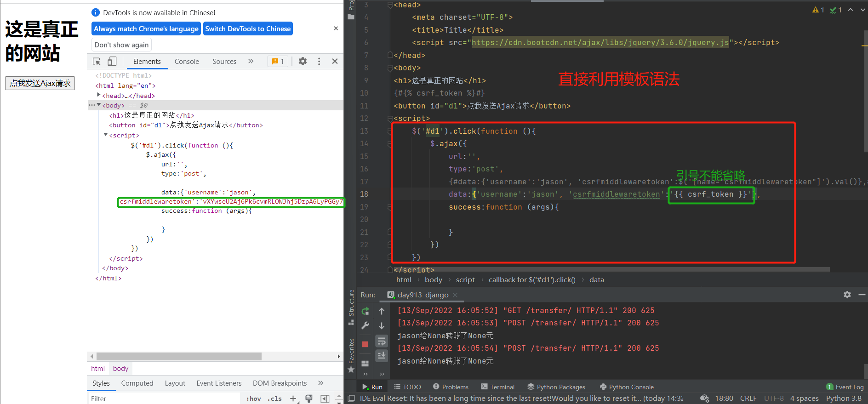Switch to the Console tab
Viewport: 868px width, 404px height.
187,62
